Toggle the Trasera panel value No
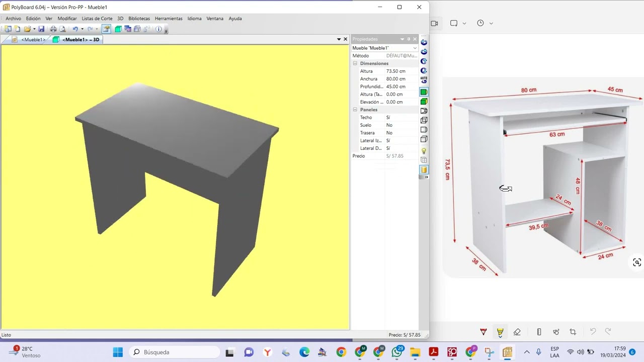Image resolution: width=644 pixels, height=362 pixels. point(401,133)
